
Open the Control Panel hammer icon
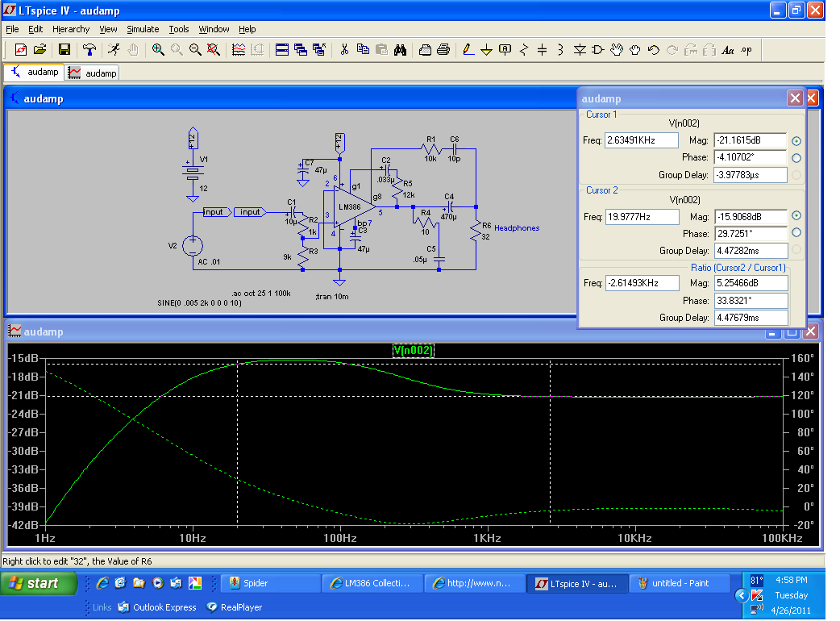89,50
